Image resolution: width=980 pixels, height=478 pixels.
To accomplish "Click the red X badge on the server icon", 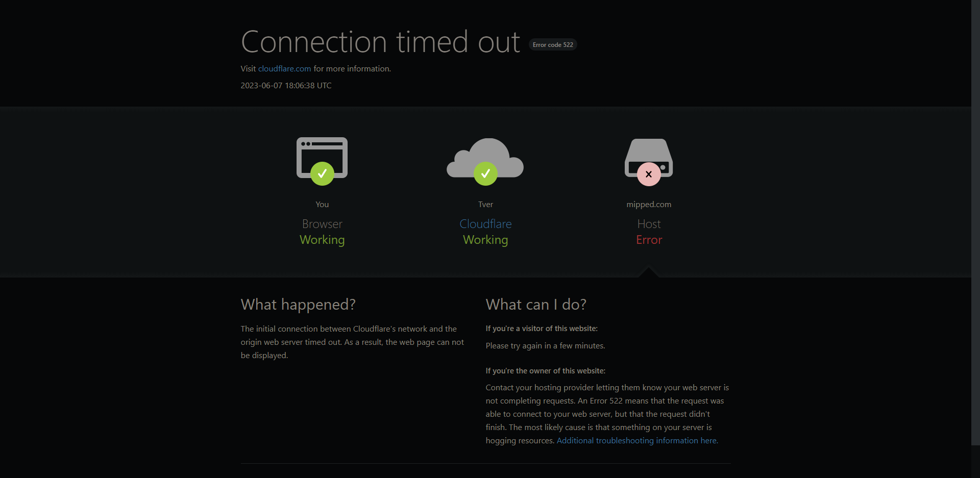I will 649,174.
